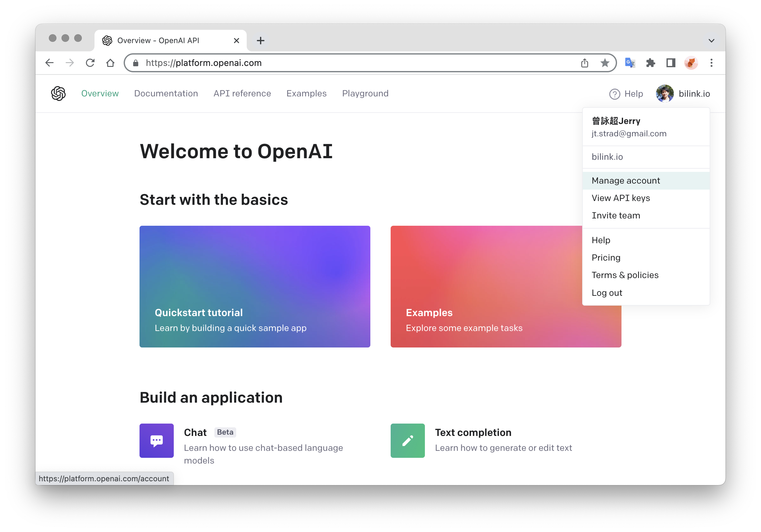Reload the page using the refresh icon
Image resolution: width=761 pixels, height=532 pixels.
coord(90,63)
